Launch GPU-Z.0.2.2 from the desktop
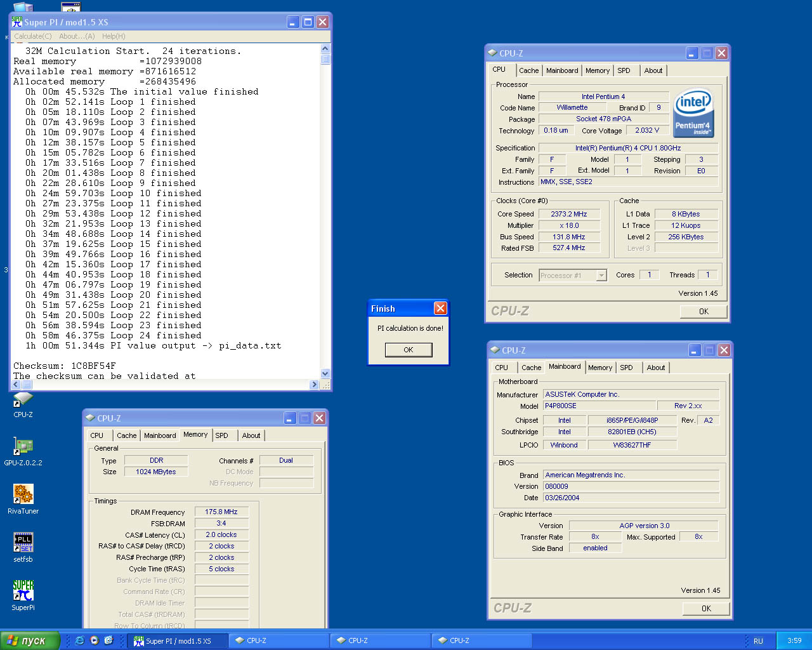 pos(23,450)
